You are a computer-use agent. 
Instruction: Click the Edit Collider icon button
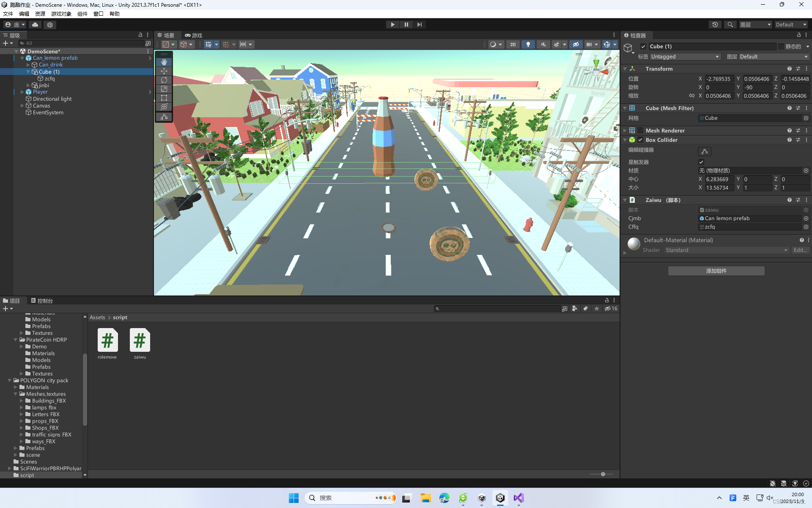[x=704, y=152]
